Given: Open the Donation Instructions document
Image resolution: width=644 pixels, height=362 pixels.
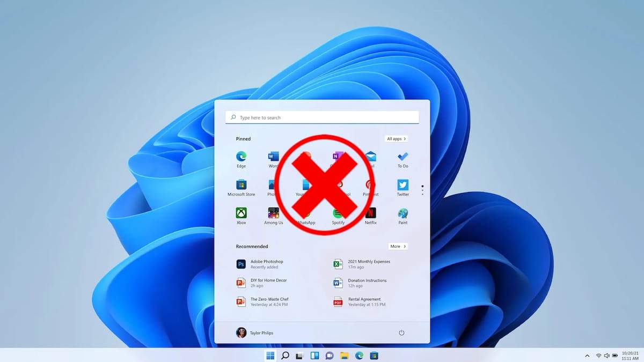Looking at the screenshot, I should click(x=360, y=283).
